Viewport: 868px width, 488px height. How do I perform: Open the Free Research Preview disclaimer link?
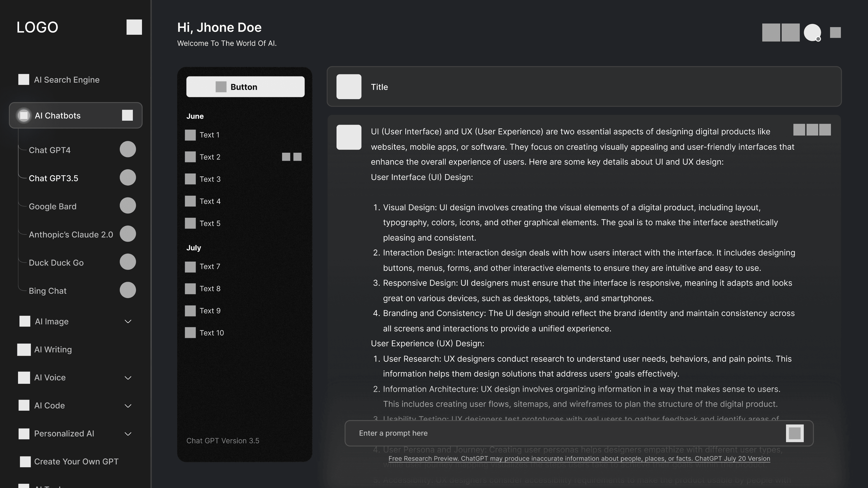click(x=579, y=458)
